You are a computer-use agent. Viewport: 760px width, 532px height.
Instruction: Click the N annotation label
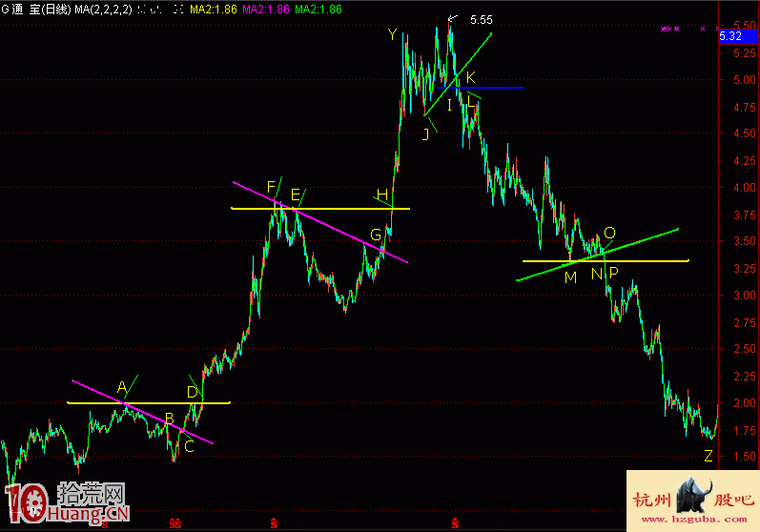[597, 275]
